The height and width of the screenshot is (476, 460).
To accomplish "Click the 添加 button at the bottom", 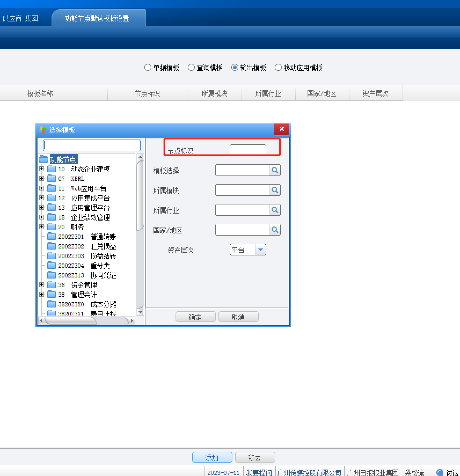I will coord(212,457).
